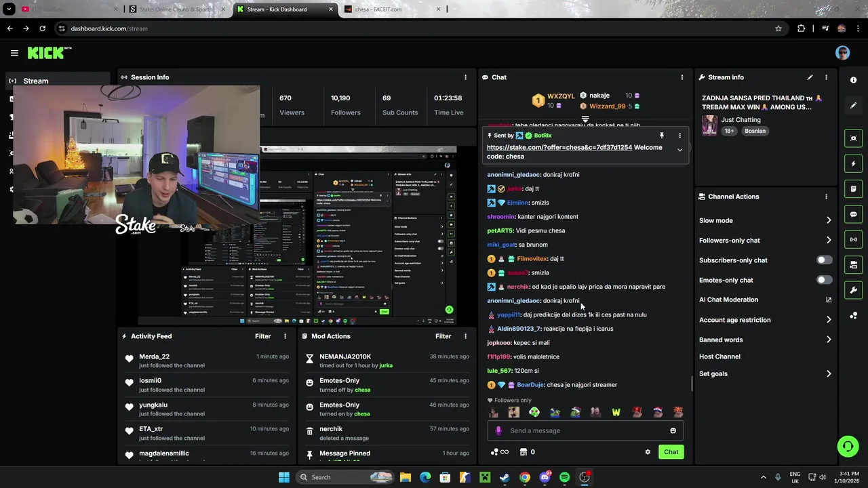Toggle Subscribers-only chat switch
This screenshot has height=488, width=868.
824,260
